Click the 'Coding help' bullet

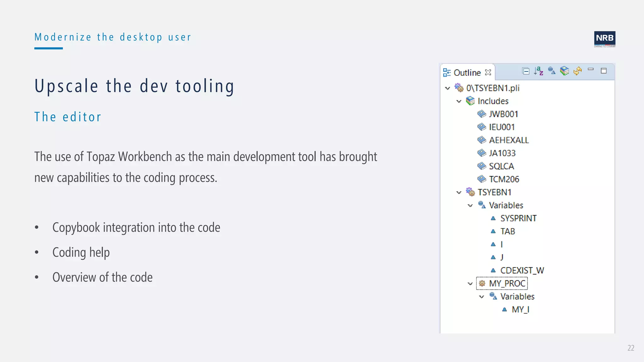[x=81, y=253]
